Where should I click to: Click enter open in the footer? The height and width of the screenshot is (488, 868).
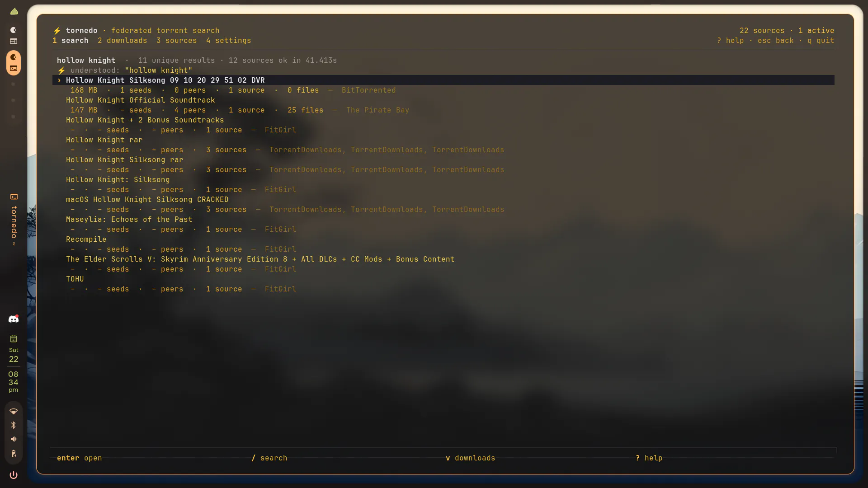pos(80,458)
